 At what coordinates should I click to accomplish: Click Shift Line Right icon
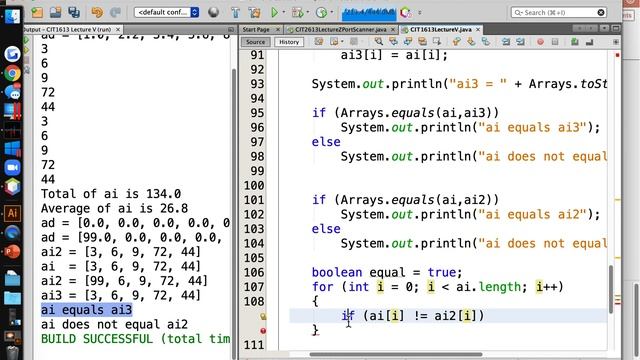(x=520, y=42)
